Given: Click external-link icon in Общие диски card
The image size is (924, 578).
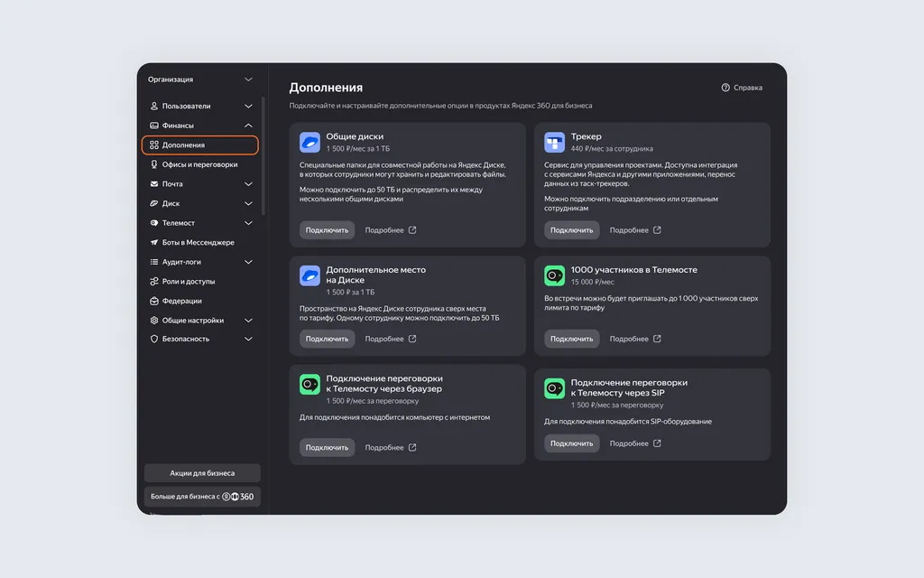Looking at the screenshot, I should tap(412, 230).
